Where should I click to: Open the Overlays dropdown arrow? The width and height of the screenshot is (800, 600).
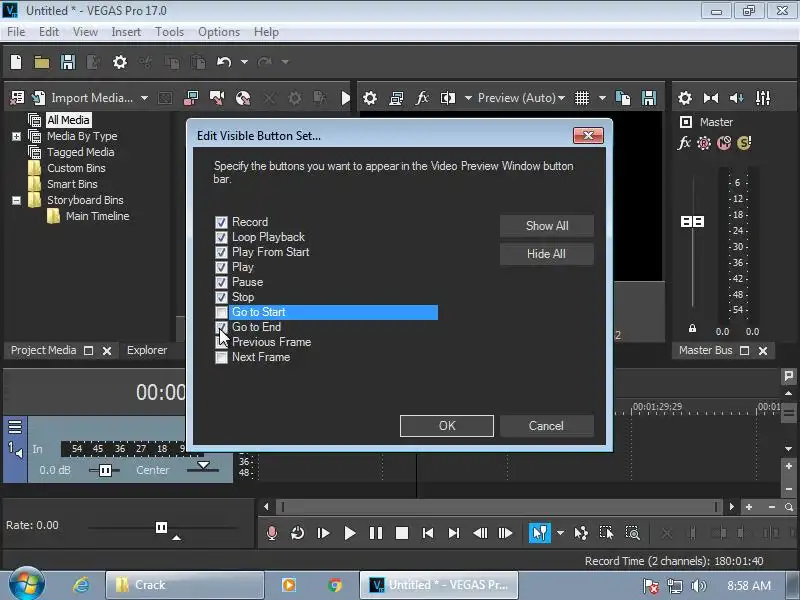point(602,98)
